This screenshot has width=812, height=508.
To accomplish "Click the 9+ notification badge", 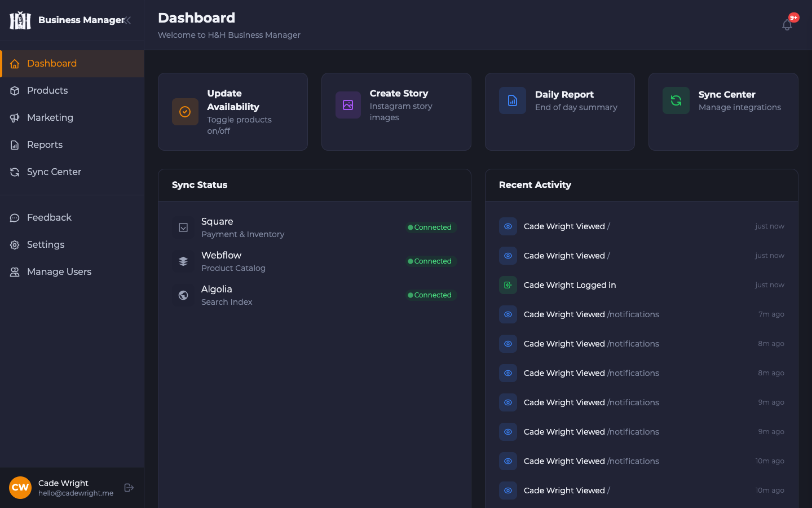I will (794, 17).
